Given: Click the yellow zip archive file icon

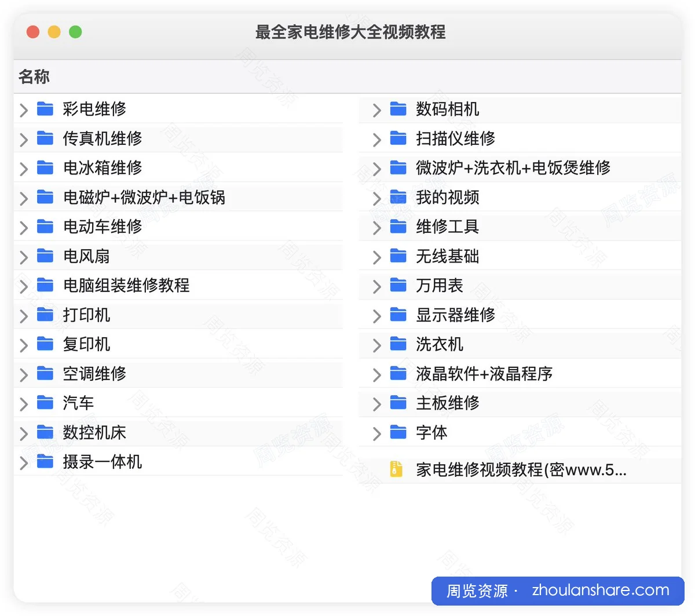Looking at the screenshot, I should pyautogui.click(x=396, y=469).
